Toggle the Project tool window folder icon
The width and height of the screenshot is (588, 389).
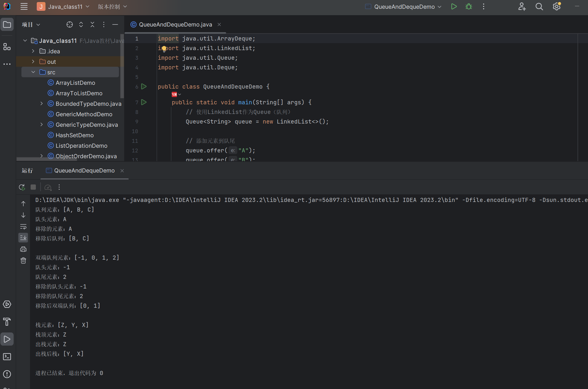click(7, 24)
